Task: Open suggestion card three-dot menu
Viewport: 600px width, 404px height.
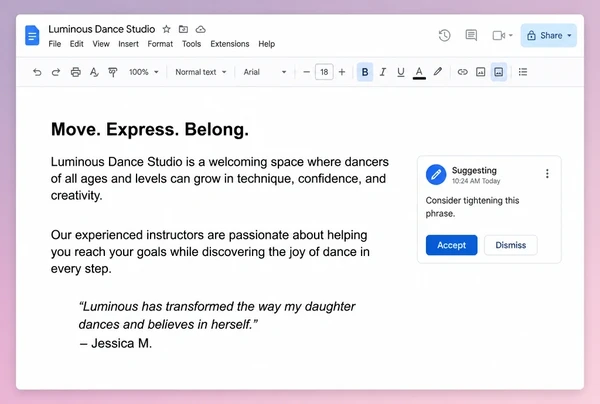Action: tap(547, 174)
